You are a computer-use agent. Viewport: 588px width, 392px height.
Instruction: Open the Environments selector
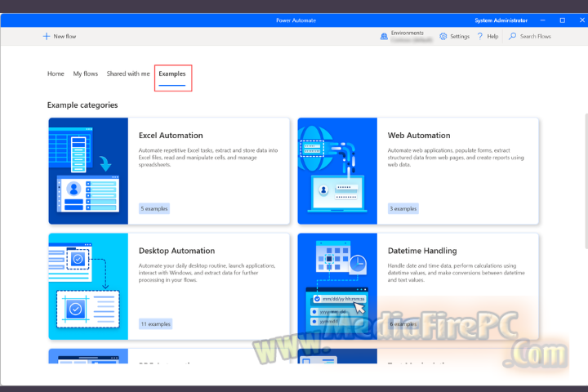tap(407, 37)
